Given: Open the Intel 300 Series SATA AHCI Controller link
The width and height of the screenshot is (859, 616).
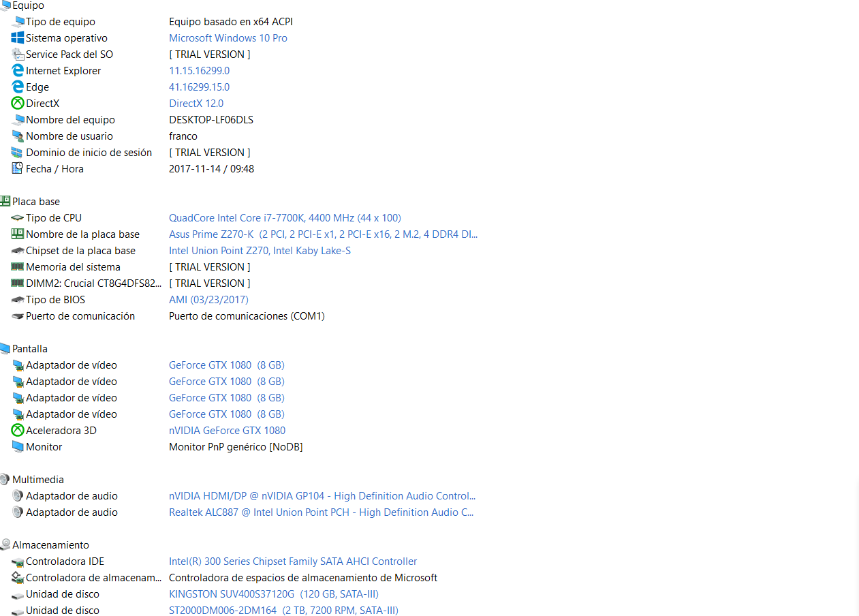Looking at the screenshot, I should coord(293,561).
